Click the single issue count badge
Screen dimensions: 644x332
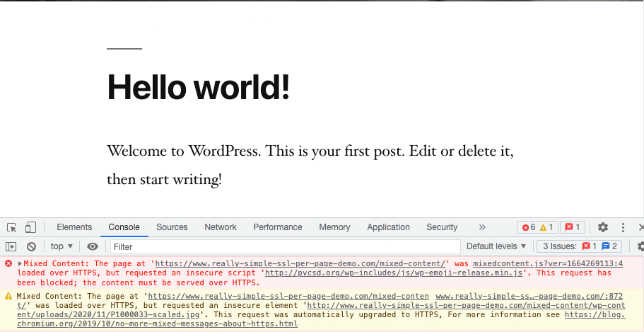point(572,227)
